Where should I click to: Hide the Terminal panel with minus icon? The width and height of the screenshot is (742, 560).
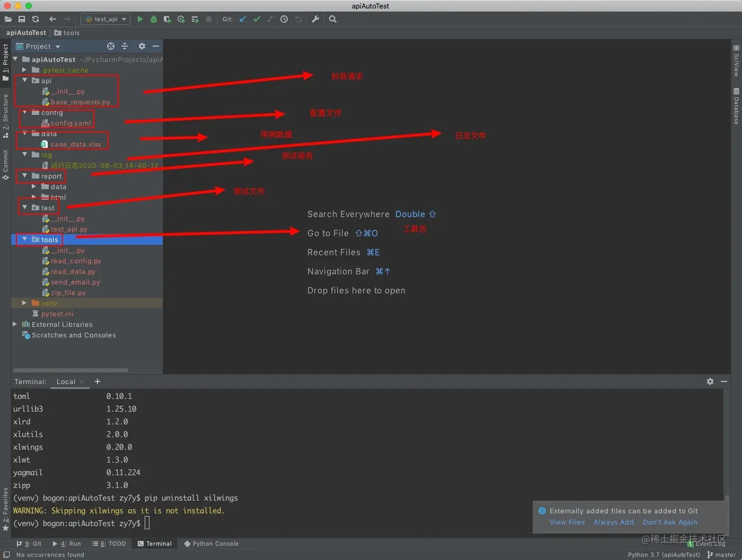click(x=724, y=381)
